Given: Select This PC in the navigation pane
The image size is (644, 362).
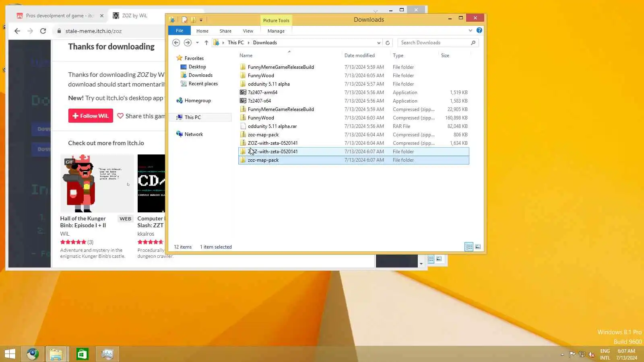Looking at the screenshot, I should tap(192, 117).
